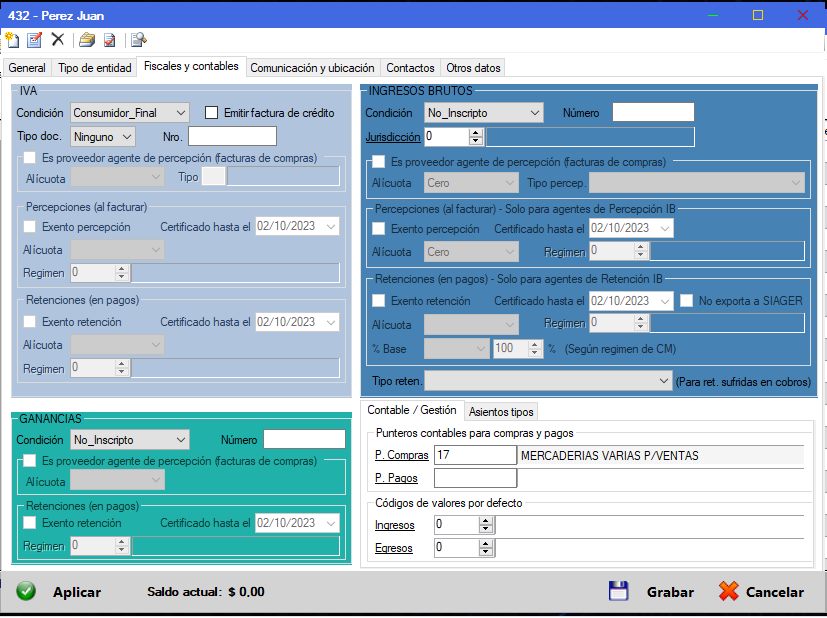Focus the Ganancias Número input field
This screenshot has width=827, height=618.
click(304, 439)
